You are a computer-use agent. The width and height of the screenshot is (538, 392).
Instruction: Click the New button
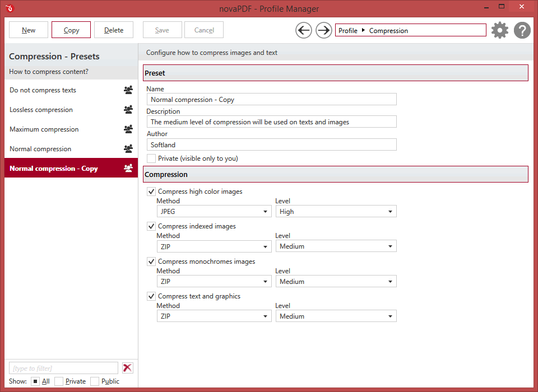[x=29, y=30]
